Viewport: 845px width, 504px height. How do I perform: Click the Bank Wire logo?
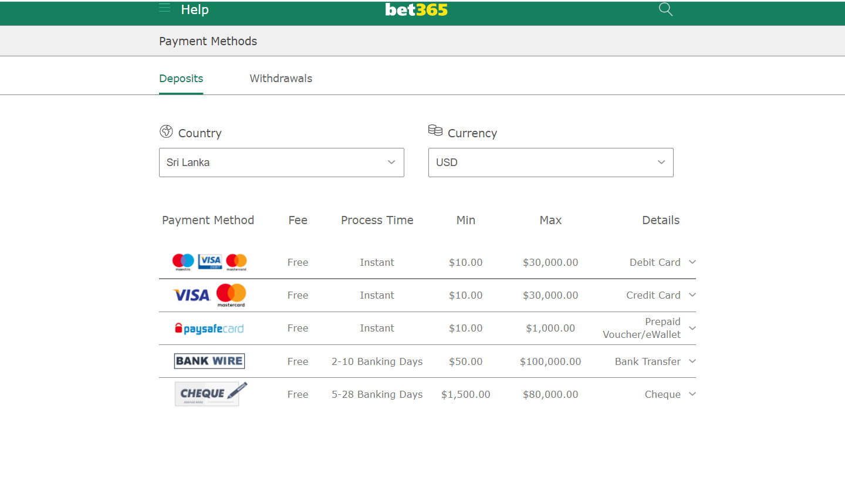[209, 361]
